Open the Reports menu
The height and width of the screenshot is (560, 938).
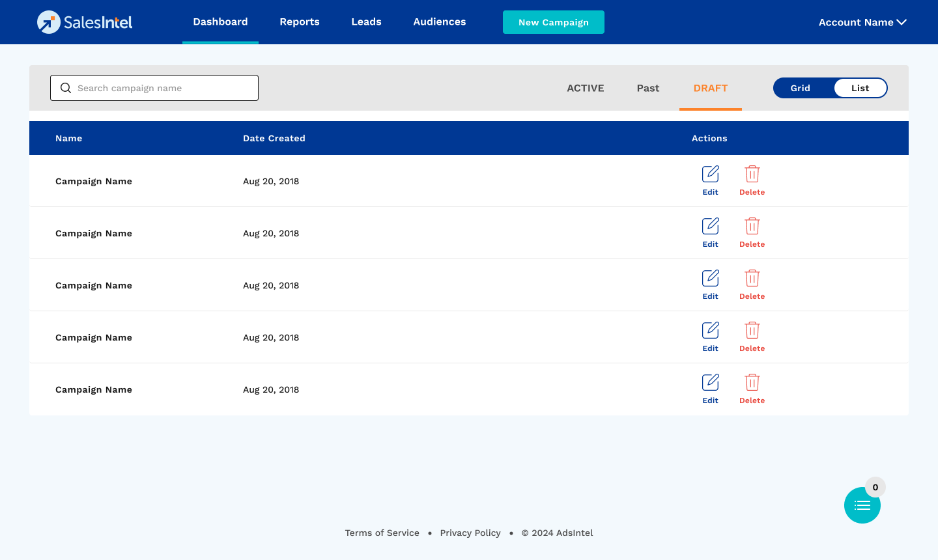tap(300, 22)
